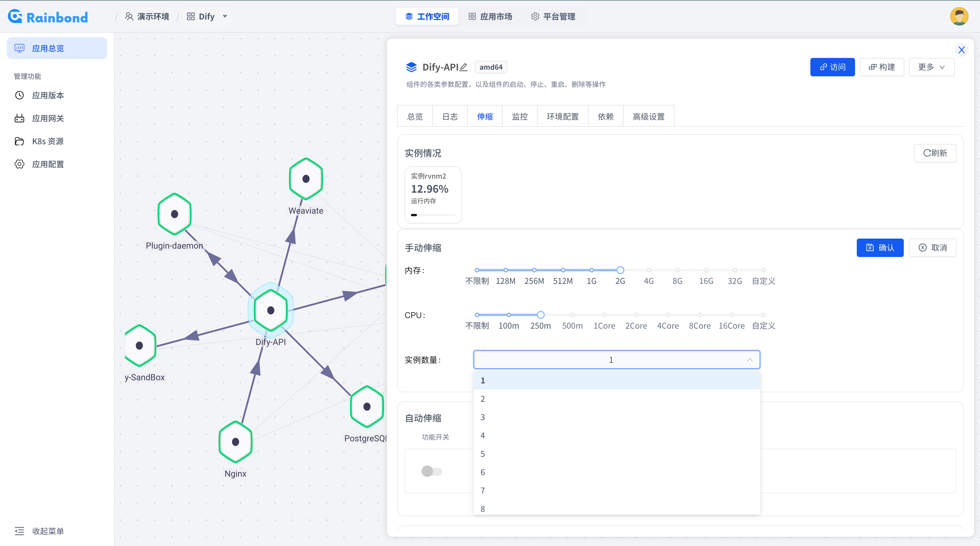Image resolution: width=980 pixels, height=546 pixels.
Task: Open the 工作空间 top menu
Action: 427,16
